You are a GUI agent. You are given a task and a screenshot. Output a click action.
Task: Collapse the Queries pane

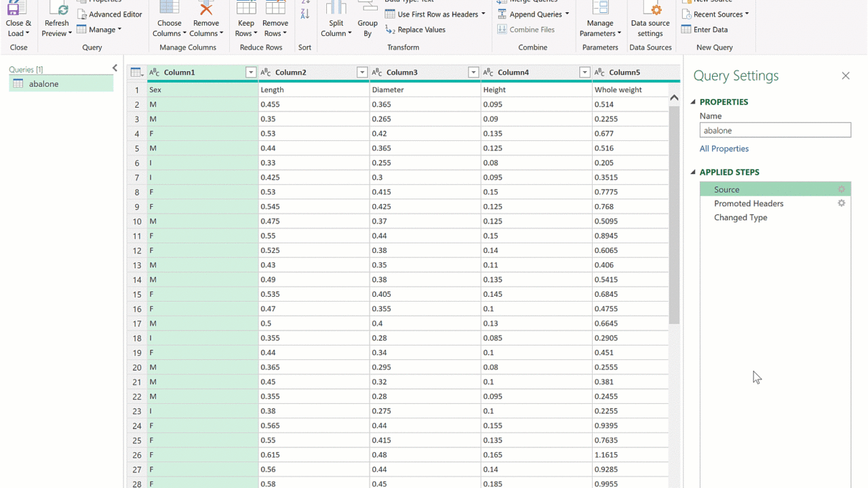click(x=115, y=68)
